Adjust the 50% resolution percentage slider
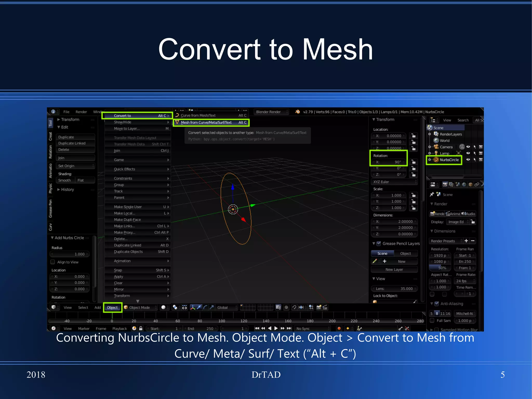532x399 pixels. pyautogui.click(x=440, y=268)
